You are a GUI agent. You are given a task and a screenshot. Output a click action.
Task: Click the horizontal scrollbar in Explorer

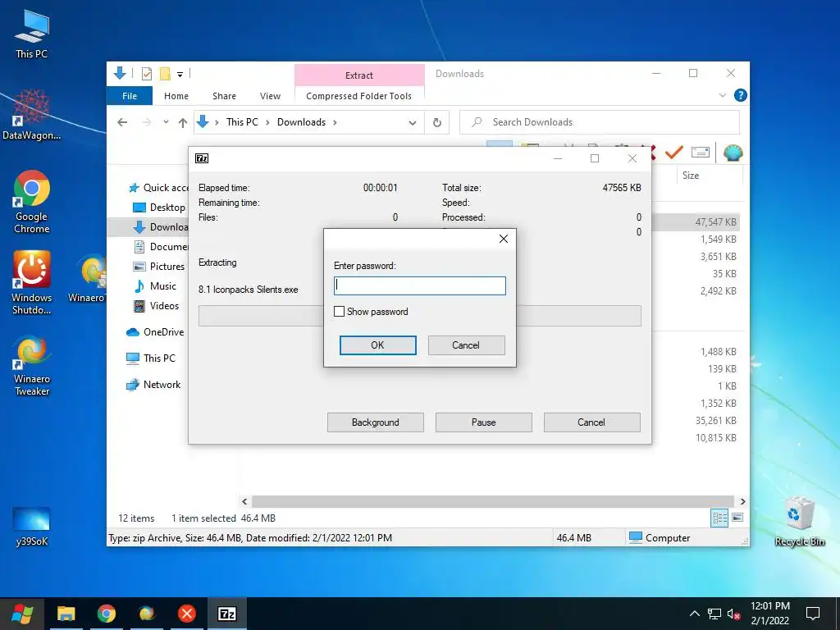pos(493,501)
